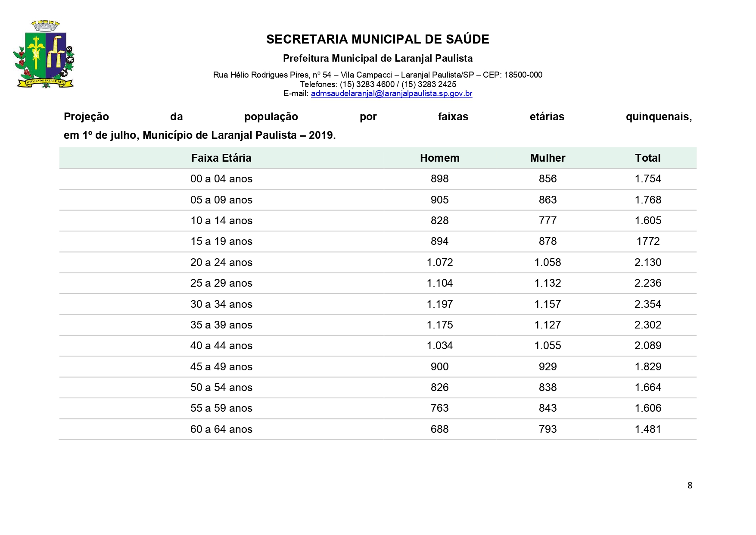Screen dimensions: 756x535
Task: Click Mulher value 1.127
Action: (x=548, y=325)
